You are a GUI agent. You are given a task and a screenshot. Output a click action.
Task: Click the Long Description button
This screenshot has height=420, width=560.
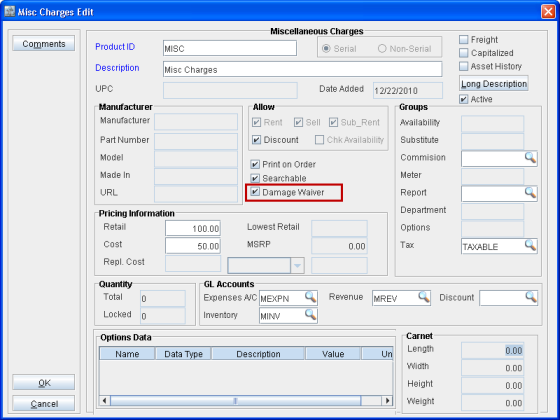(x=494, y=84)
